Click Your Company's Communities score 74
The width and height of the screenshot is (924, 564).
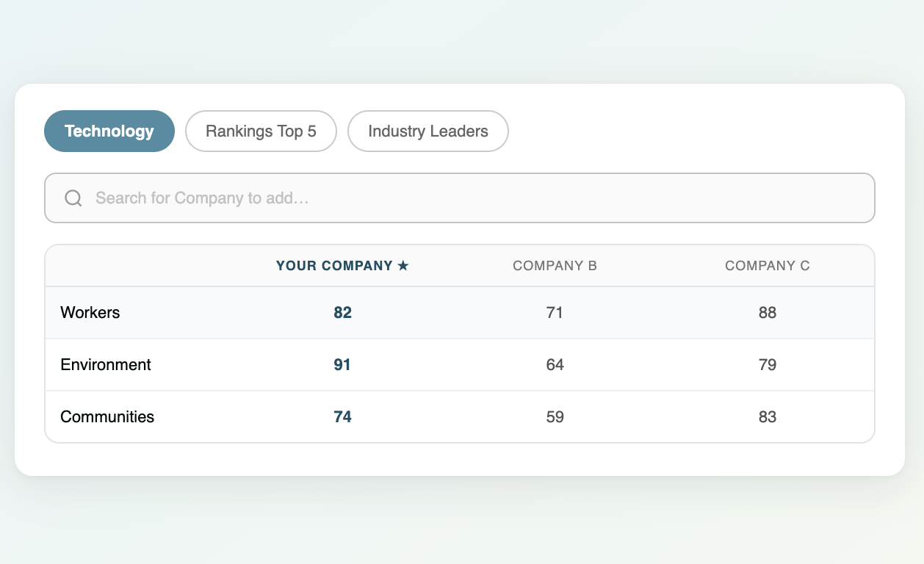tap(342, 417)
